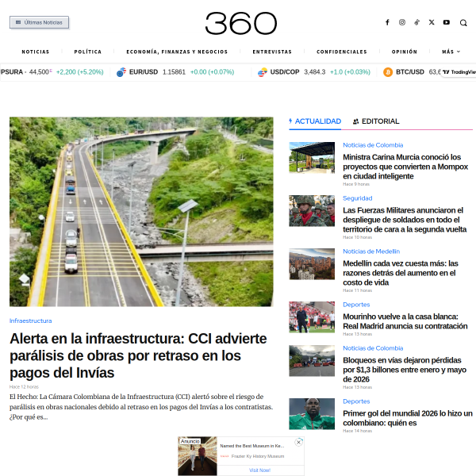
Task: Click the Medellín skyline thumbnail
Action: (x=312, y=264)
